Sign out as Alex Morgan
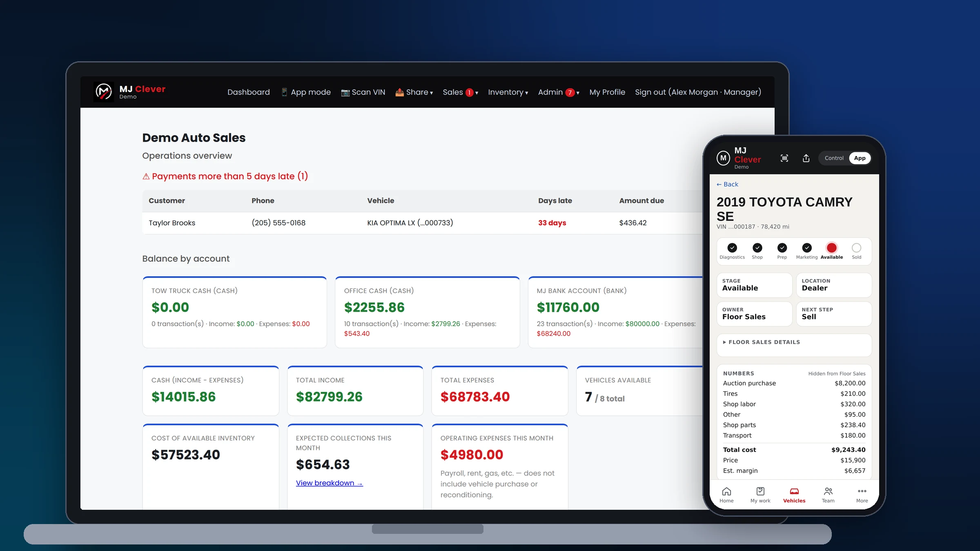This screenshot has width=980, height=551. click(698, 92)
